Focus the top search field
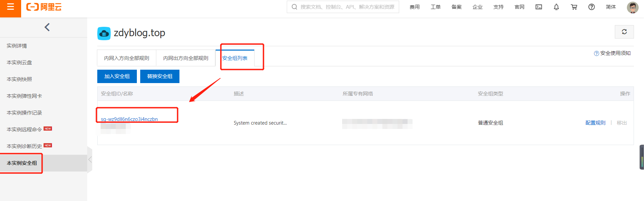The width and height of the screenshot is (644, 201). tap(343, 7)
